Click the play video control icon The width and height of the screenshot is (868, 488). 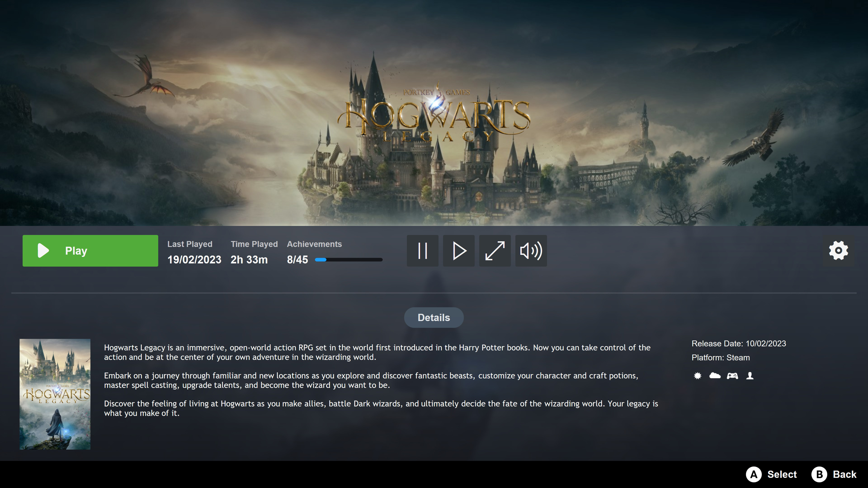[x=459, y=251]
